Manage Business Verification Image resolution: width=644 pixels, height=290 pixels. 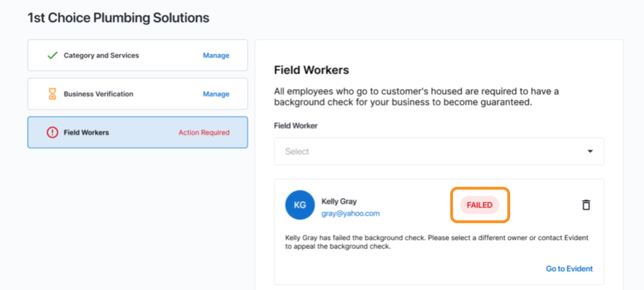216,94
